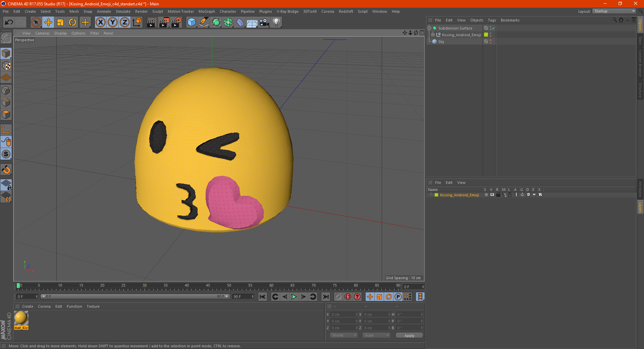Switch to Model mode in left sidebar

coord(6,53)
